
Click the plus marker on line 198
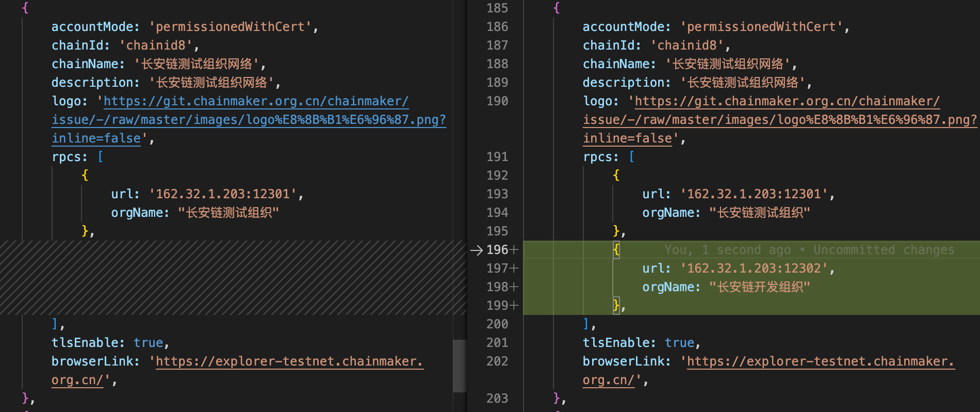coord(514,287)
